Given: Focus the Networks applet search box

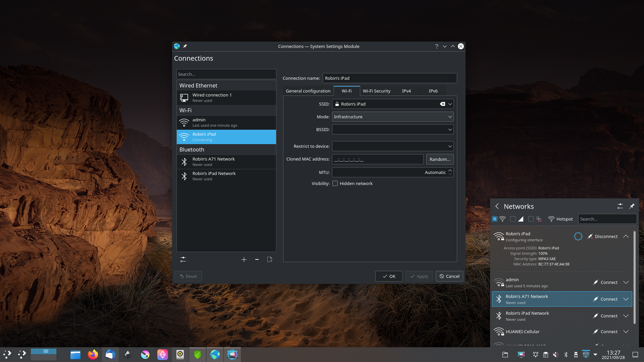Looking at the screenshot, I should coord(607,219).
